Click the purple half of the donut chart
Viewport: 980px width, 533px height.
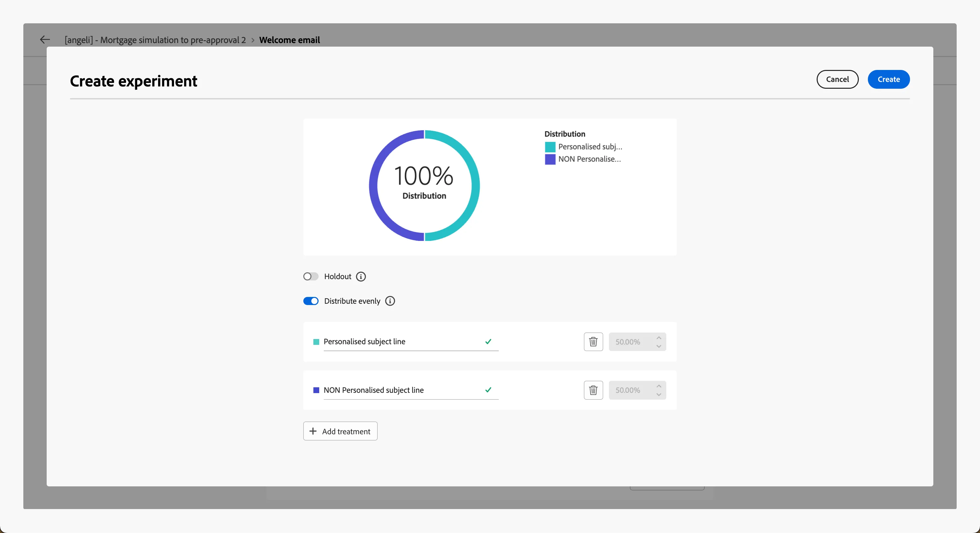tap(373, 186)
